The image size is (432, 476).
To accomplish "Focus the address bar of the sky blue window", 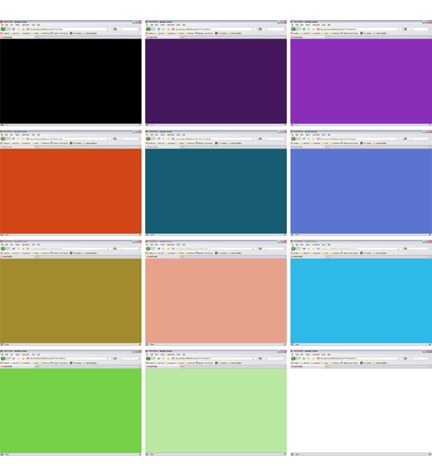I will point(359,248).
